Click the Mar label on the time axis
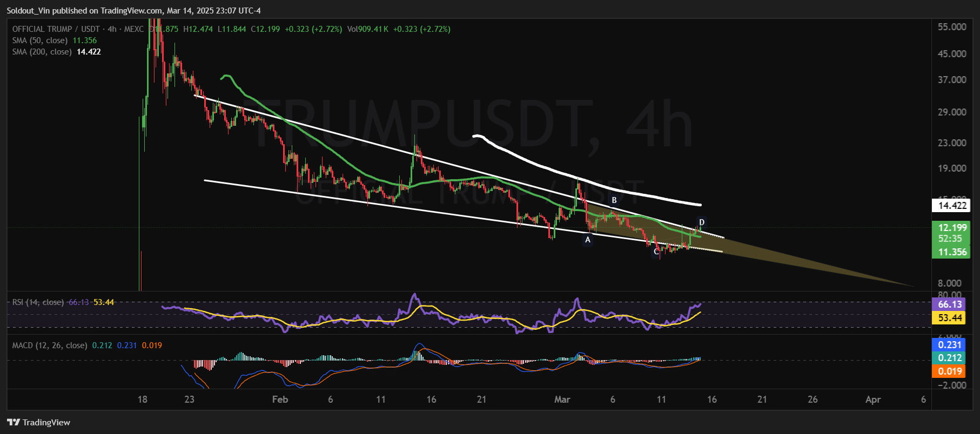 pyautogui.click(x=562, y=399)
